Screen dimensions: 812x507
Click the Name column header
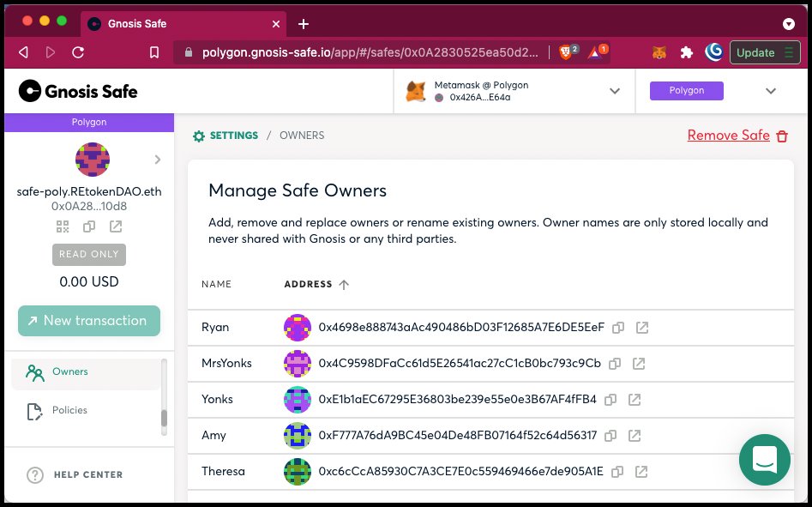tap(216, 284)
